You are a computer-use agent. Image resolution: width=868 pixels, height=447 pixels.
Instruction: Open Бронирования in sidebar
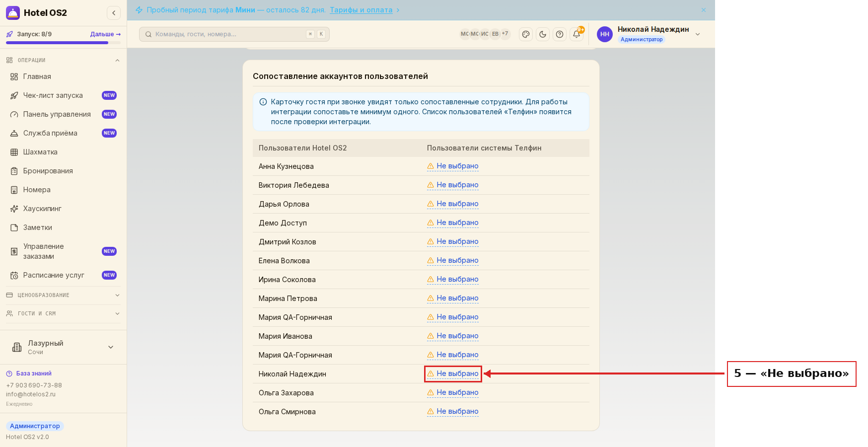64,171
